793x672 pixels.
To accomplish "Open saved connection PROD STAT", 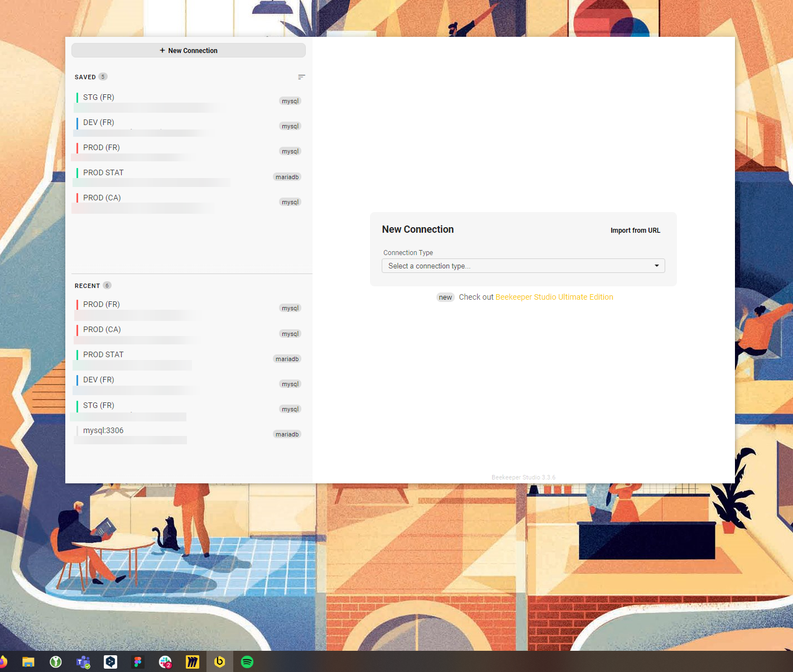I will (189, 176).
